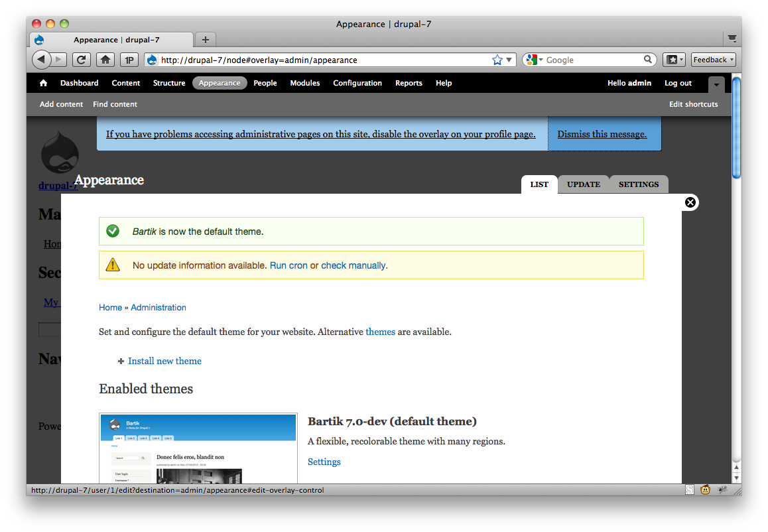The image size is (768, 532).
Task: Click the Firefox home button icon
Action: click(105, 59)
